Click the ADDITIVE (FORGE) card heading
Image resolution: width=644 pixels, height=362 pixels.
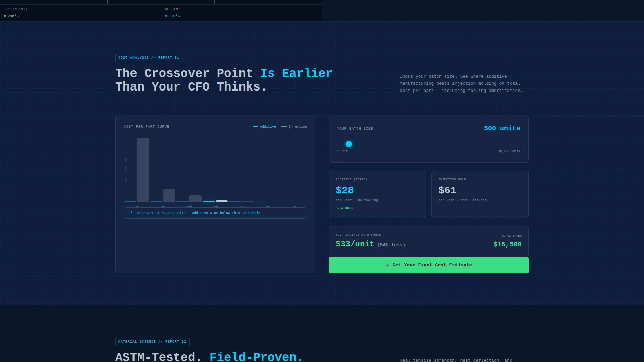pos(351,179)
